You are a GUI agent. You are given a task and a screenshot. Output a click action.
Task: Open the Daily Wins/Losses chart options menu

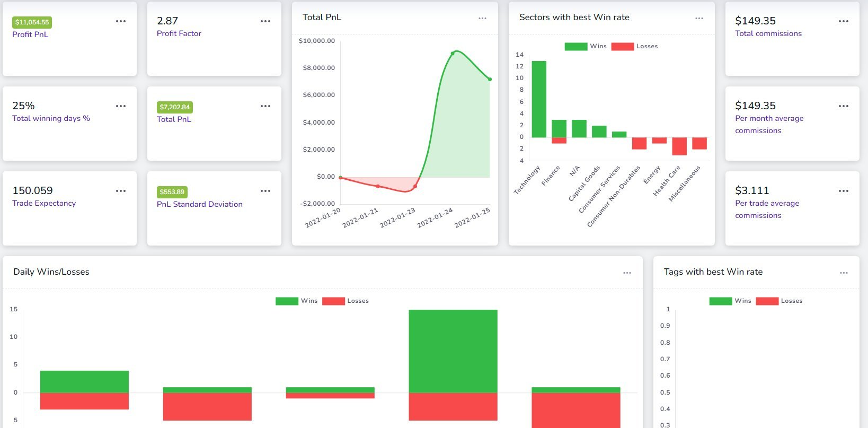(627, 273)
